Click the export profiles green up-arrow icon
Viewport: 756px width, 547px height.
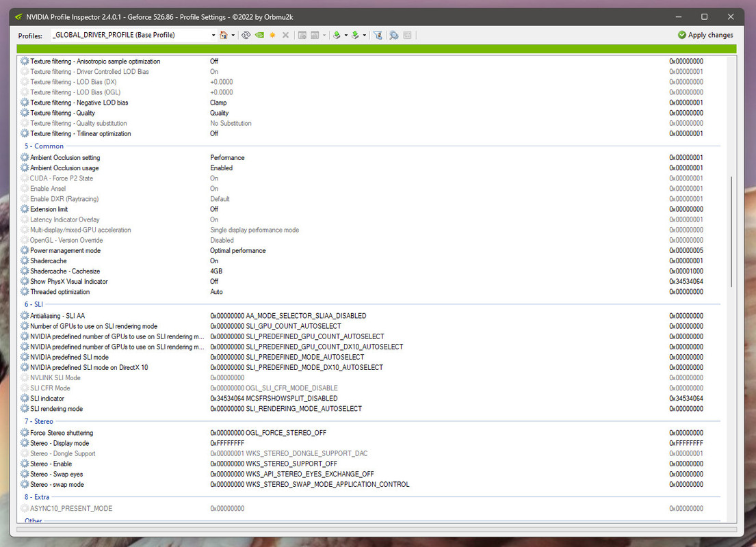pos(337,35)
